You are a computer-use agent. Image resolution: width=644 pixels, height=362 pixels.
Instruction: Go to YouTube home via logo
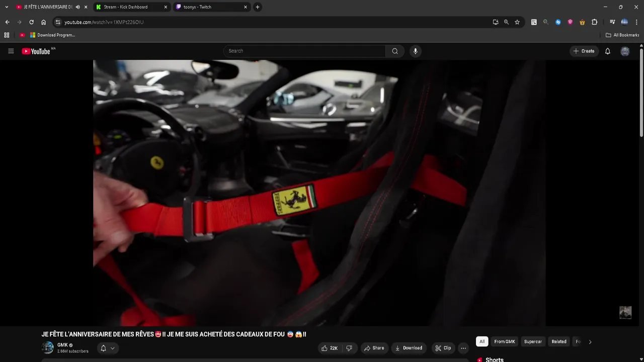click(x=36, y=51)
